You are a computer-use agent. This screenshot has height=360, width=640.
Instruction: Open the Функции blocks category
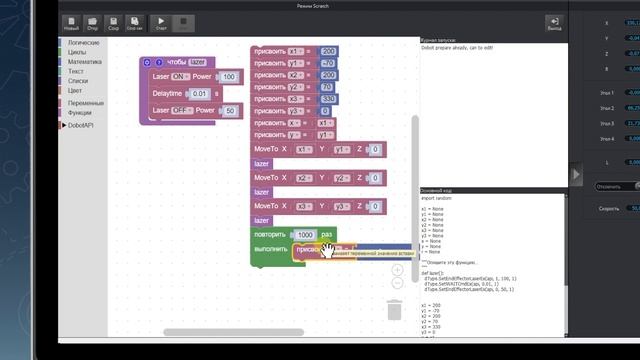point(80,113)
